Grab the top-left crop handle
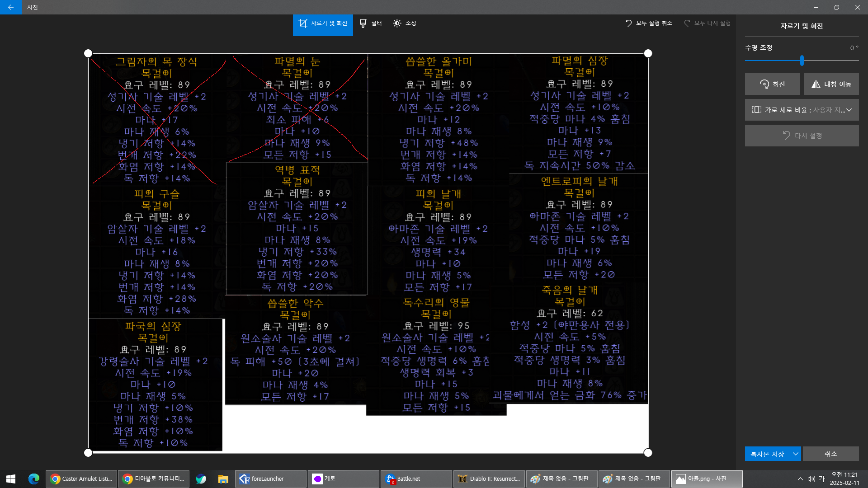The width and height of the screenshot is (868, 488). click(88, 53)
